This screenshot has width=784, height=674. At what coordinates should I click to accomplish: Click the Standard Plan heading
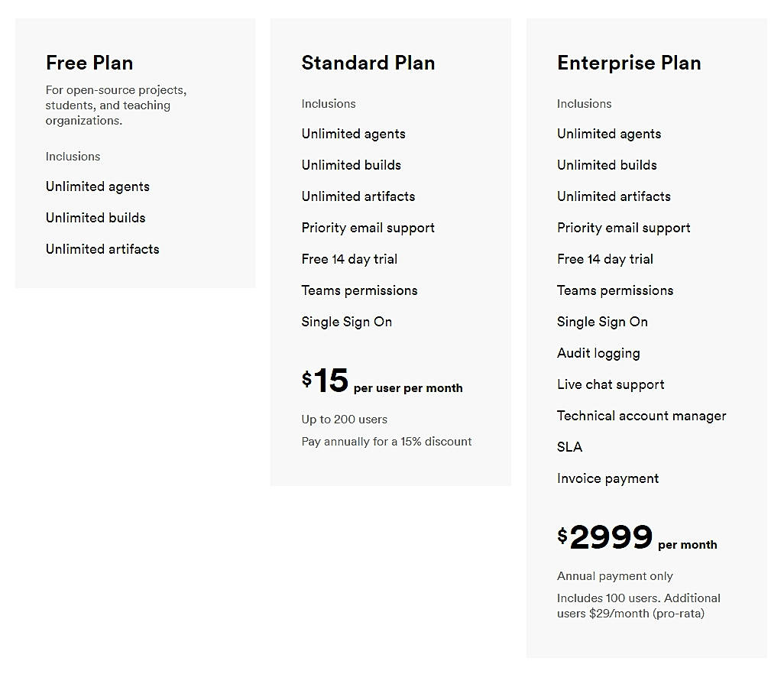click(368, 63)
